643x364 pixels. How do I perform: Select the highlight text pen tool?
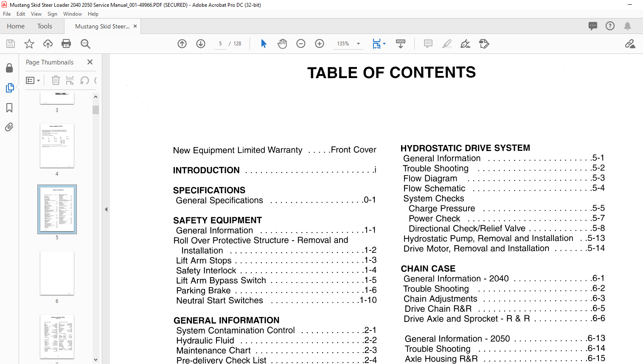tap(447, 44)
